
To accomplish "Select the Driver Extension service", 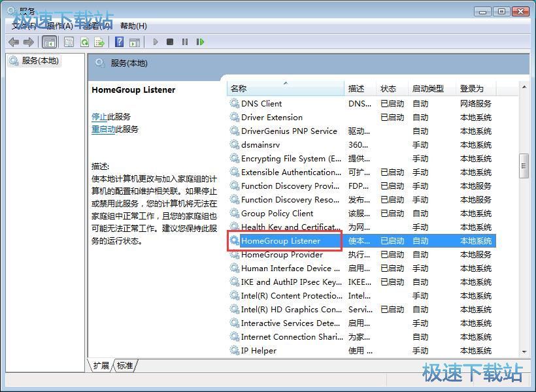I will [361, 117].
